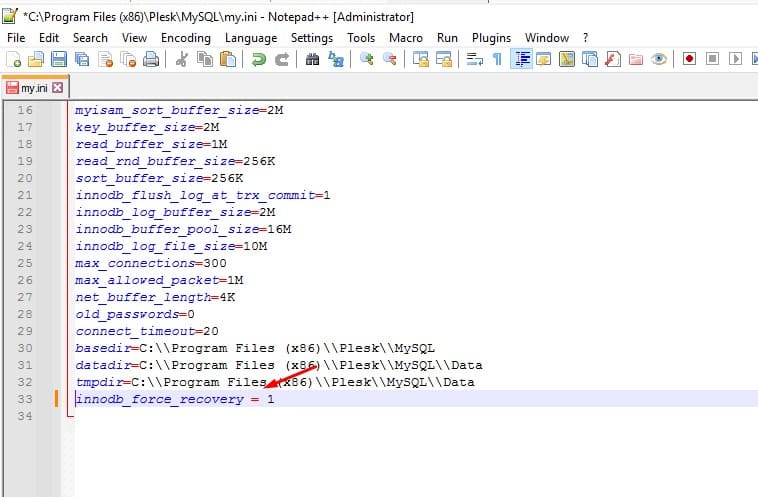758x497 pixels.
Task: Toggle synchronize vertical scrolling icon
Action: pyautogui.click(x=421, y=59)
